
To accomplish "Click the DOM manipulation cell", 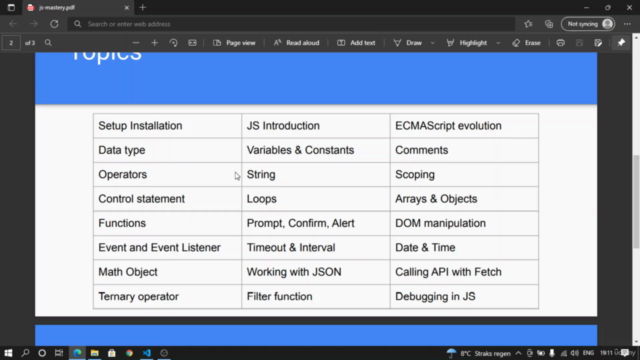I will click(x=464, y=223).
